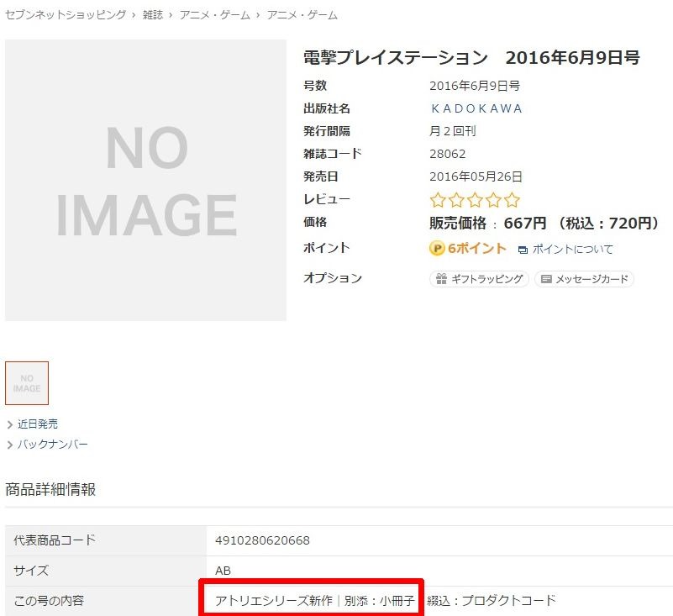The image size is (673, 616).
Task: Open the セブンネットショッピング breadcrumb
Action: pos(66,15)
